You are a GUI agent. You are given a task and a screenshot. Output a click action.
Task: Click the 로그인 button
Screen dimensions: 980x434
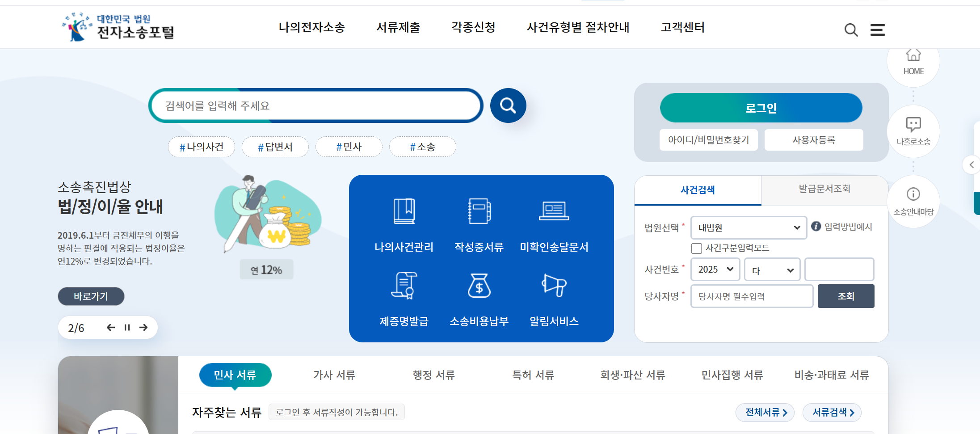761,108
